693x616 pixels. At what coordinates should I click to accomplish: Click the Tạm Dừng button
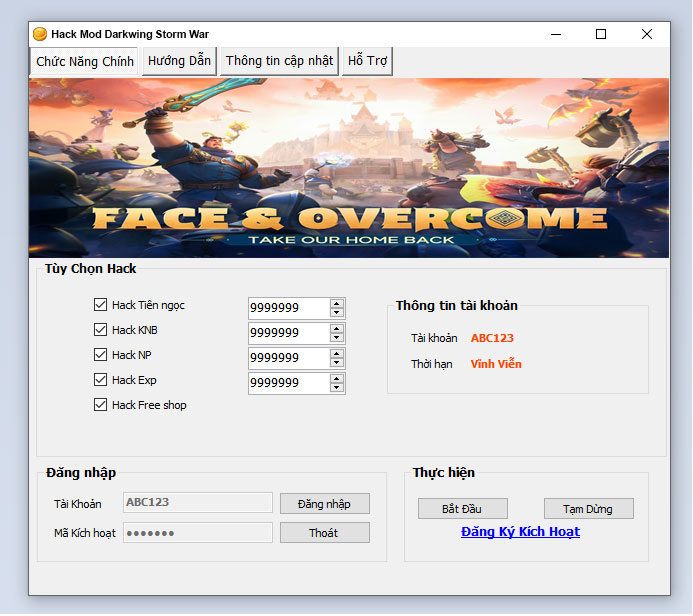point(589,509)
